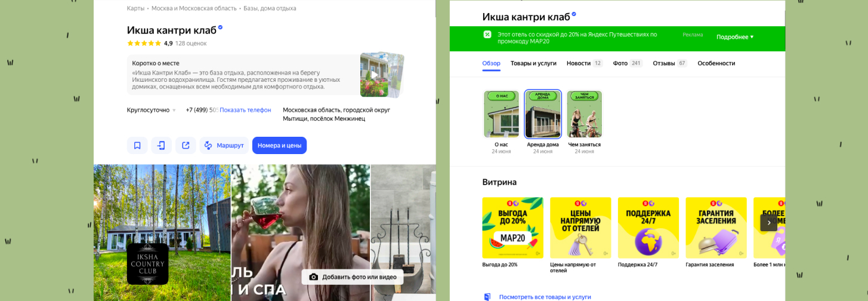Open the Поддержка 24/7 showcase card
The width and height of the screenshot is (868, 301).
pos(648,228)
